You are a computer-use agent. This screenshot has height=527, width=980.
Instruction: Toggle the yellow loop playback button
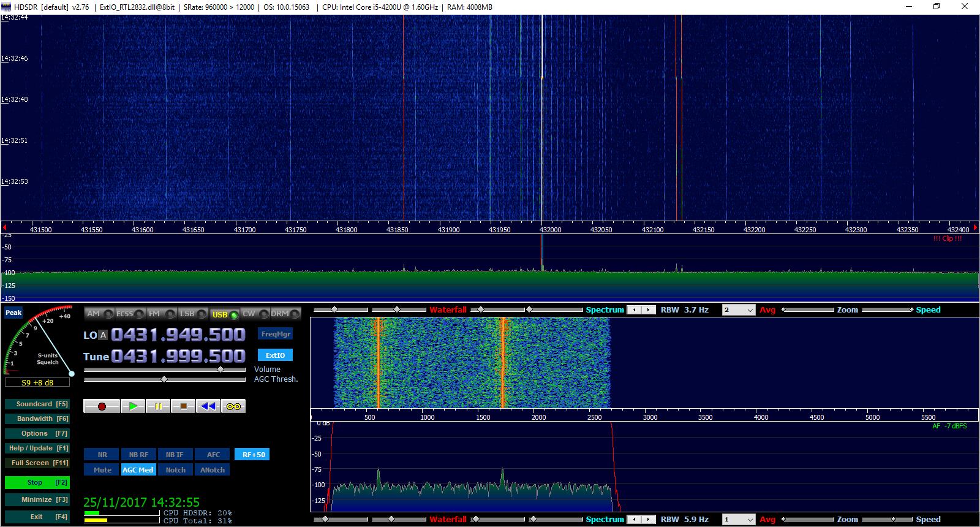pyautogui.click(x=233, y=406)
